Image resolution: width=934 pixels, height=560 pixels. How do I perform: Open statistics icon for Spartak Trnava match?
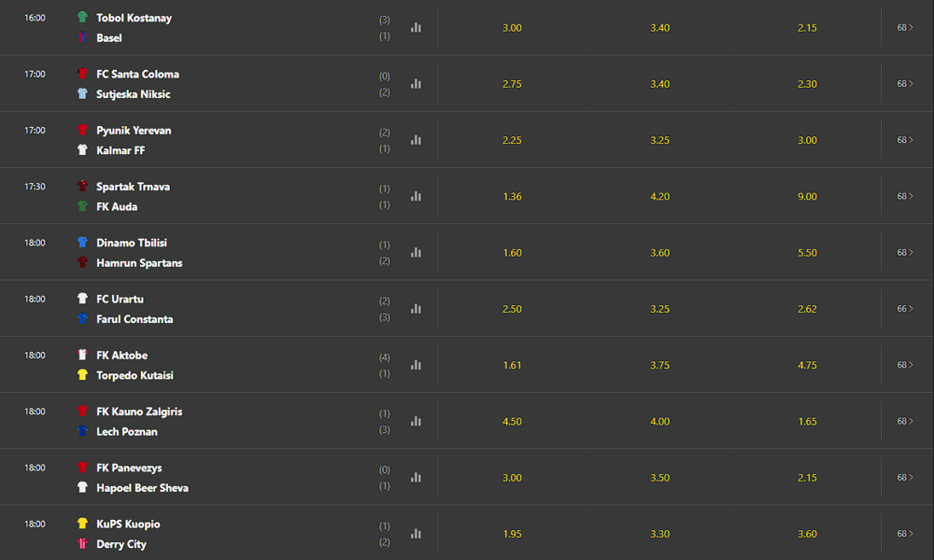tap(416, 196)
